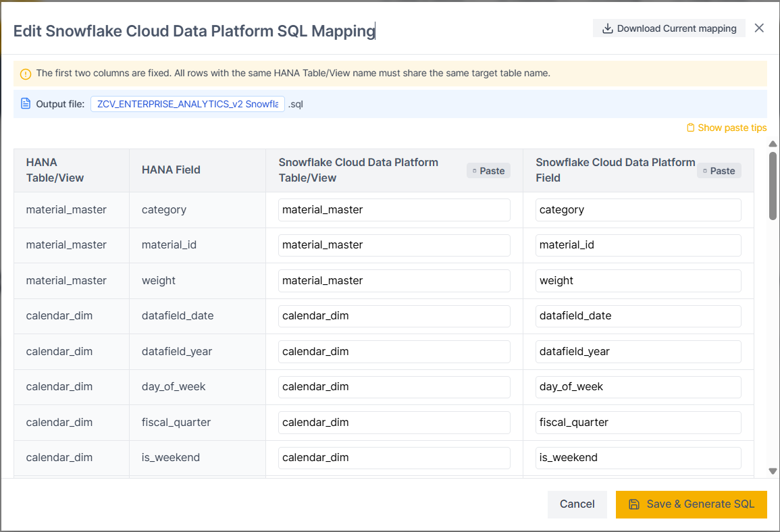
Task: Click Save & Generate SQL button
Action: coord(691,504)
